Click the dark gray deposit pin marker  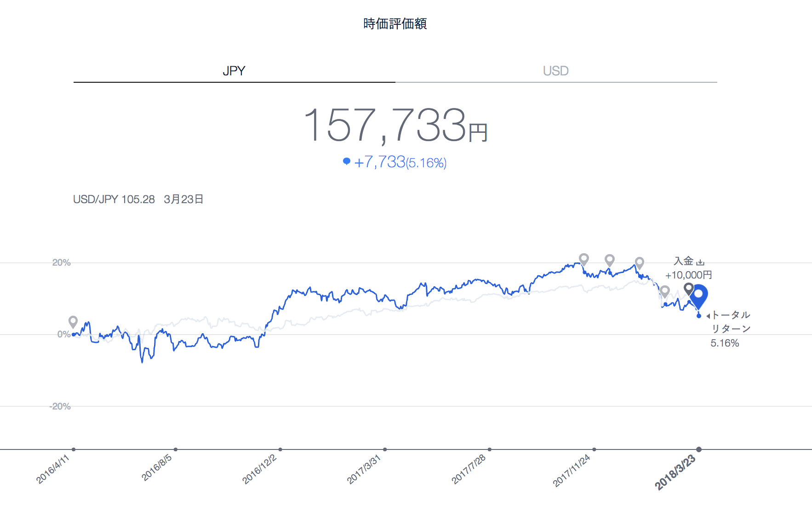(x=688, y=289)
